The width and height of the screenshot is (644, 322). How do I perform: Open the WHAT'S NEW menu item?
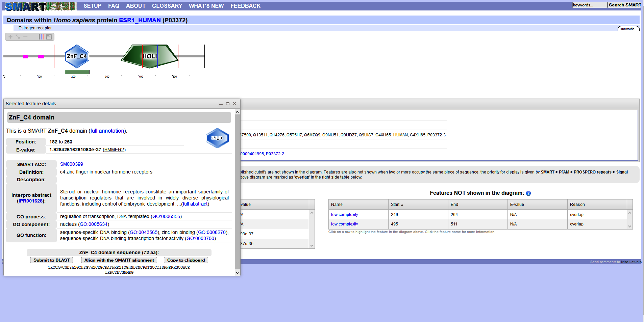(x=206, y=6)
